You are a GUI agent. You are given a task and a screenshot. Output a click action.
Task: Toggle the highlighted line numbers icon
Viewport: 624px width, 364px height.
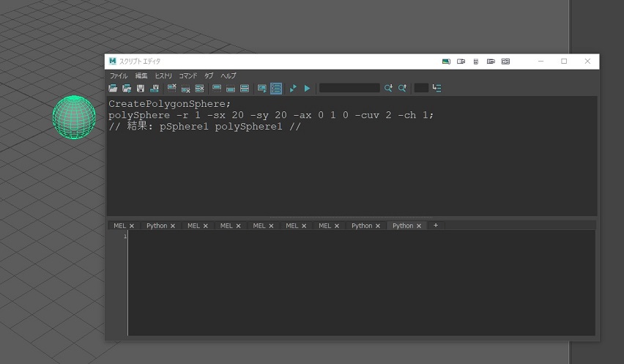pos(276,89)
